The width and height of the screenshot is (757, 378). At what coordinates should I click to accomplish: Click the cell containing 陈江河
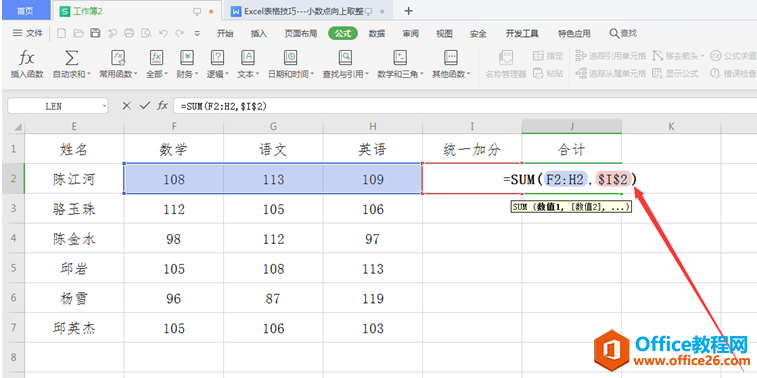[74, 179]
